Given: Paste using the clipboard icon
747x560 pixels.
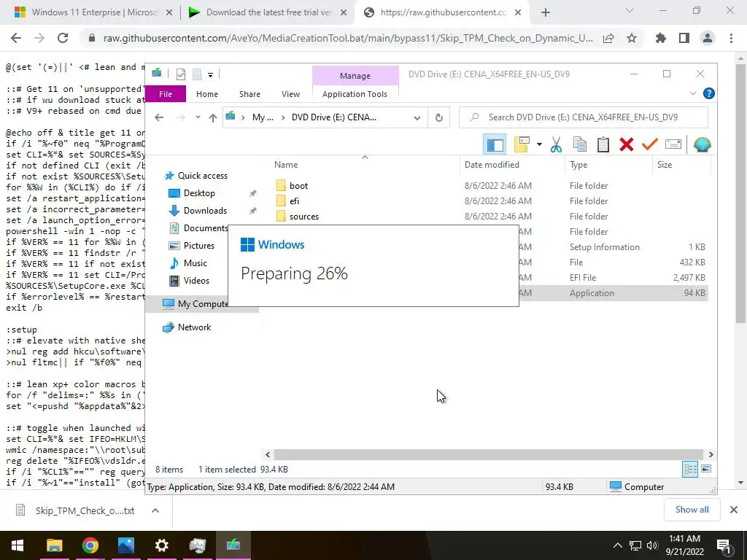Looking at the screenshot, I should click(x=603, y=144).
